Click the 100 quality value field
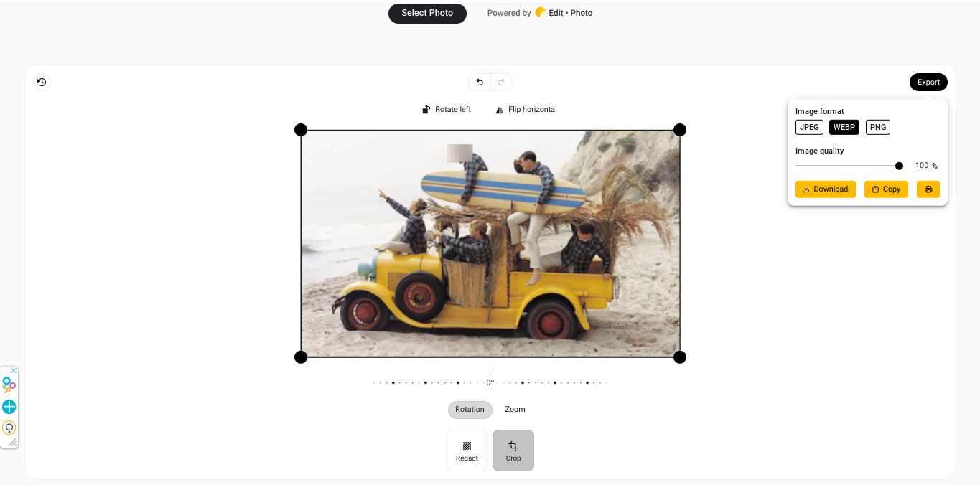This screenshot has height=485, width=980. [921, 166]
